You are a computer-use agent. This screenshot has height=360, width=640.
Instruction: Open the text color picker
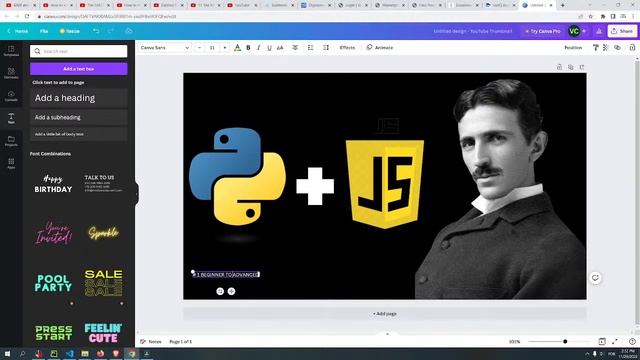238,48
